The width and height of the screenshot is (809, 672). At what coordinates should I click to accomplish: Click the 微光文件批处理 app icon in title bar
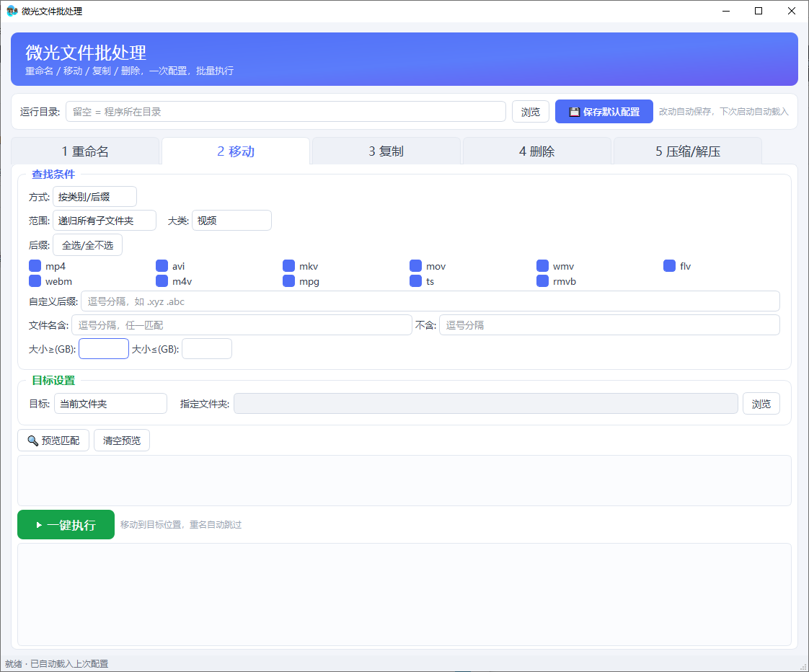[x=12, y=11]
